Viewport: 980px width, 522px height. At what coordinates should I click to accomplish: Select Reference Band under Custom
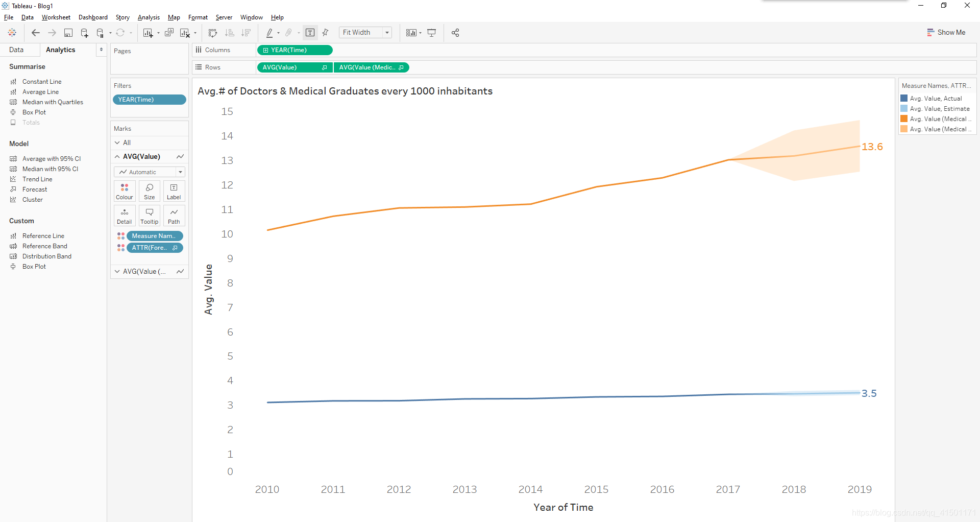(45, 246)
